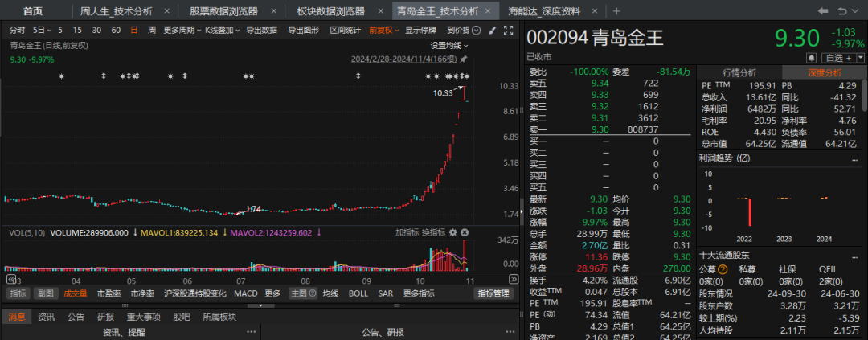Viewport: 868px width, 340px height.
Task: Open the 前复权 adjustment dropdown
Action: click(x=384, y=31)
